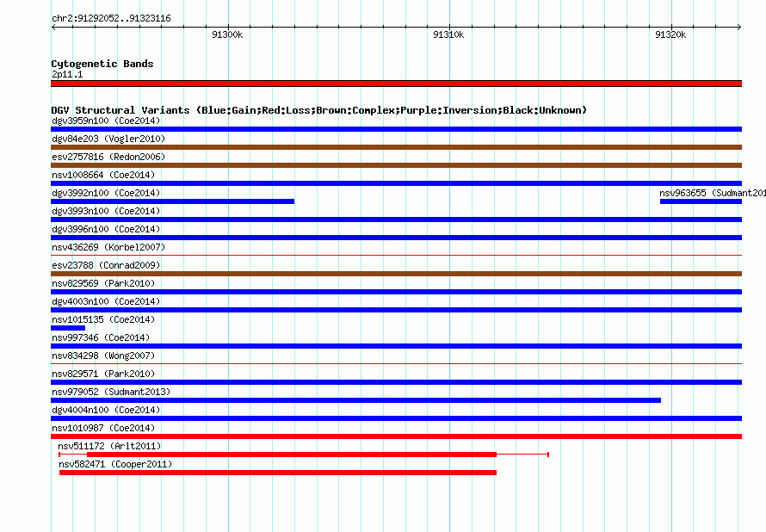The height and width of the screenshot is (532, 766).
Task: Click the brown dgv84e203 complex bar
Action: click(x=396, y=147)
